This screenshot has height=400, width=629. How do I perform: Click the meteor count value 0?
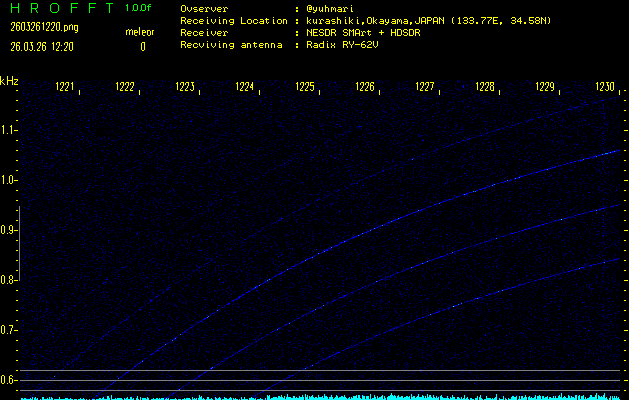click(142, 46)
